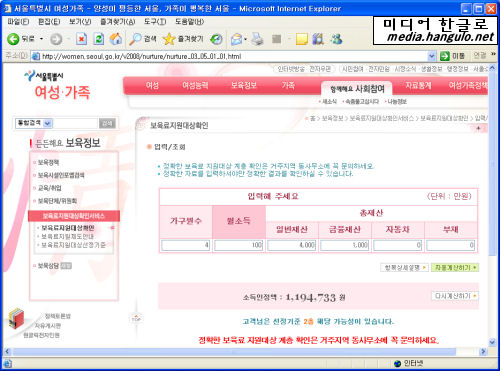This screenshot has width=500, height=371.
Task: Click the plus icon under breadcrumb
Action: point(478,128)
